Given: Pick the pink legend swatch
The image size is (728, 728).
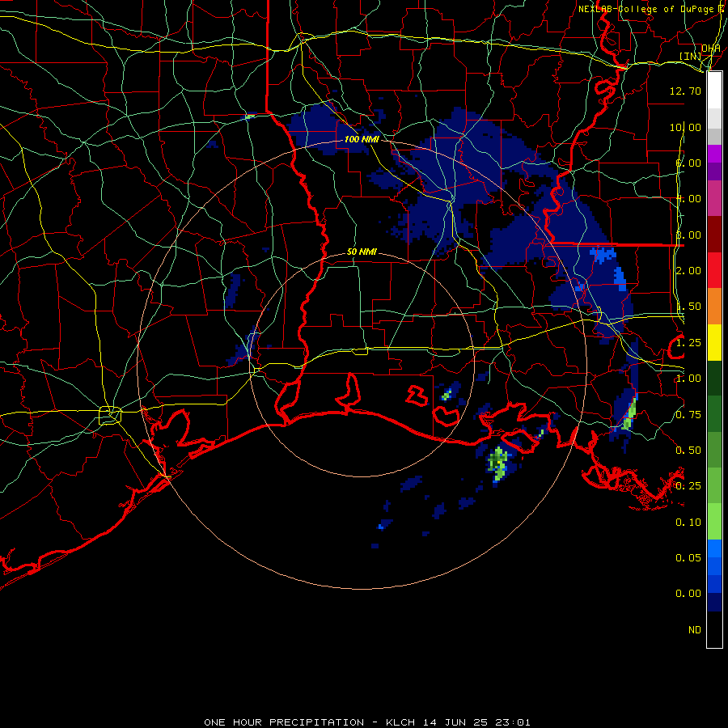Looking at the screenshot, I should point(714,199).
